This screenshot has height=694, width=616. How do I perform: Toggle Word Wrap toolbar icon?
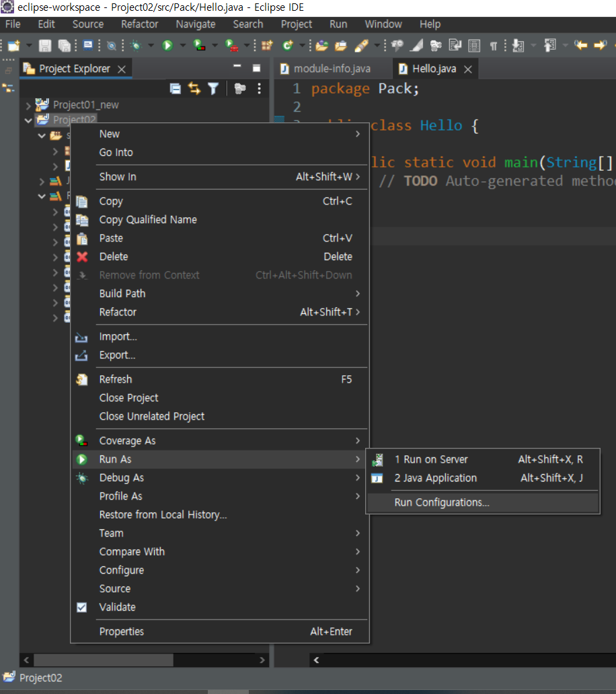pos(455,45)
